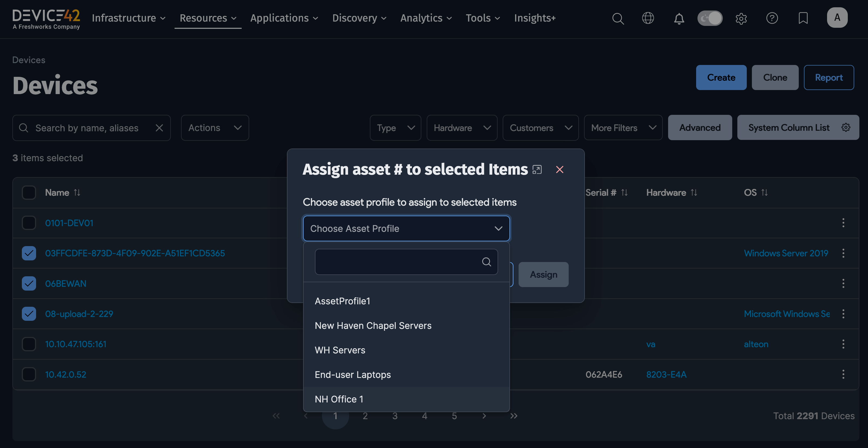Viewport: 868px width, 448px height.
Task: Click Assign to apply the asset profile
Action: click(x=543, y=274)
